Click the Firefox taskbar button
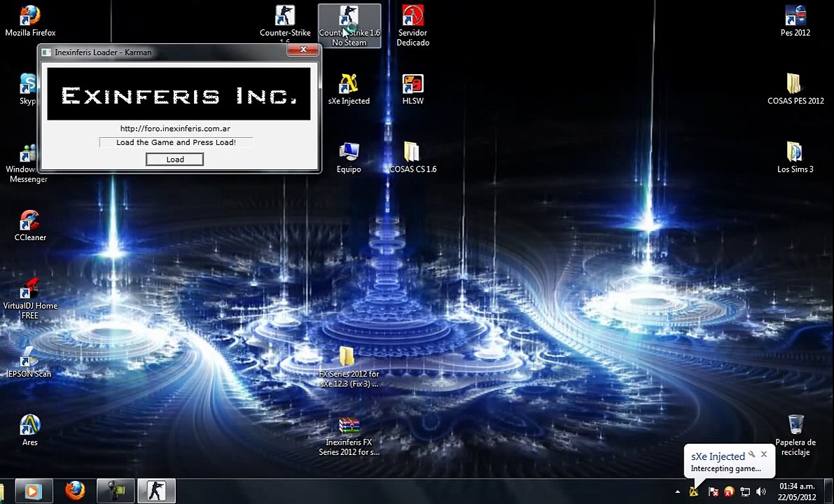Viewport: 834px width, 504px height. point(75,491)
